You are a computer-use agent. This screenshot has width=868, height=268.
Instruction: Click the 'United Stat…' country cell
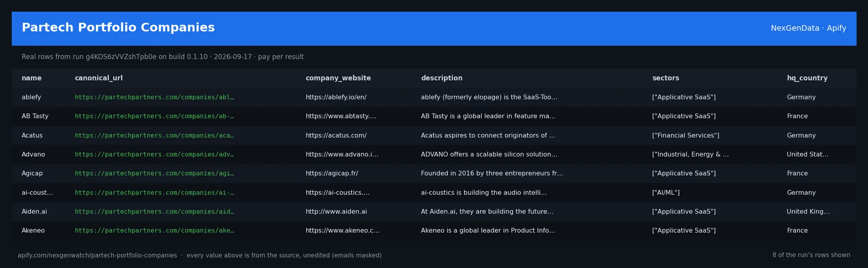click(808, 154)
